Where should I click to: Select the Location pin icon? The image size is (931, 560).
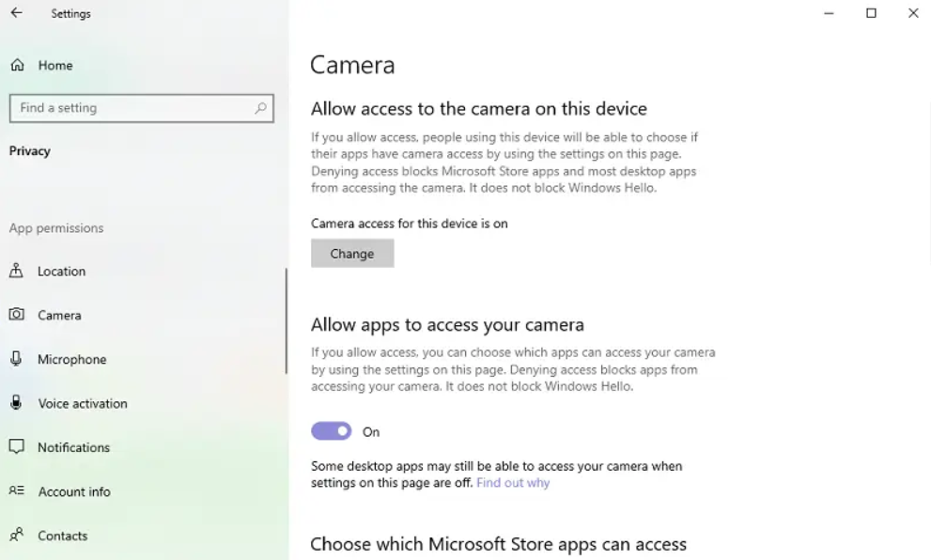(17, 271)
